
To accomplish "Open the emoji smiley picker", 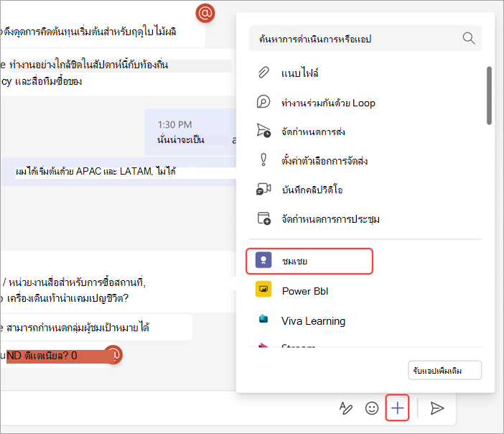I will pyautogui.click(x=372, y=408).
